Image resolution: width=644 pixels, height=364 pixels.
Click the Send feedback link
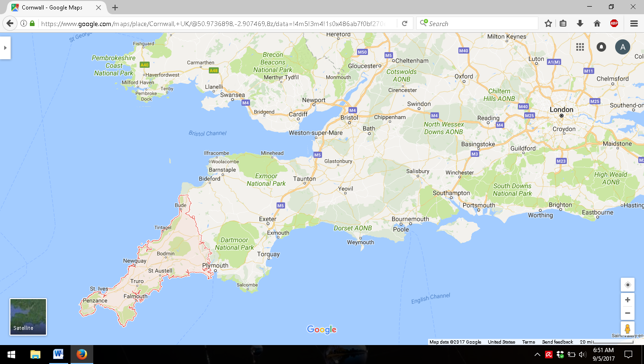click(557, 342)
